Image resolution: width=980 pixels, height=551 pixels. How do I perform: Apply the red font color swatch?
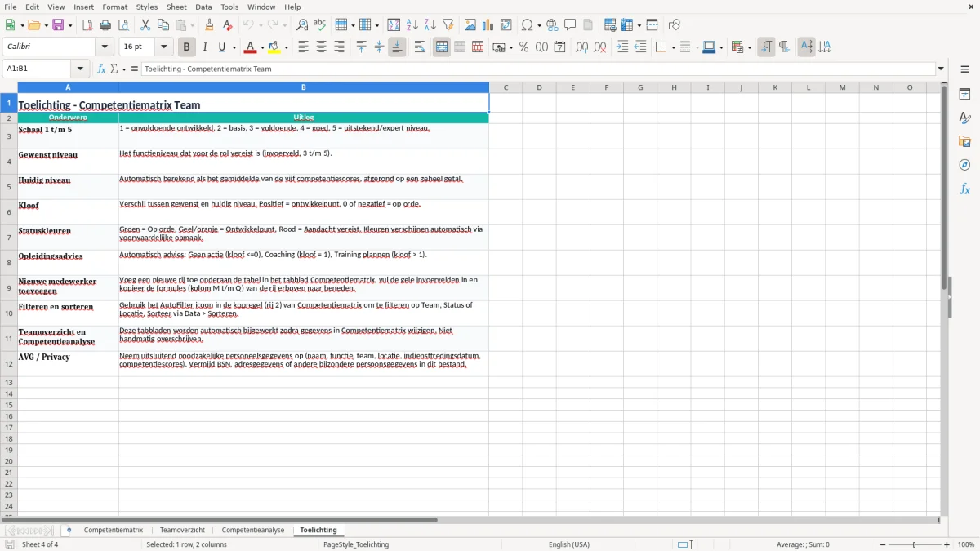tap(252, 47)
